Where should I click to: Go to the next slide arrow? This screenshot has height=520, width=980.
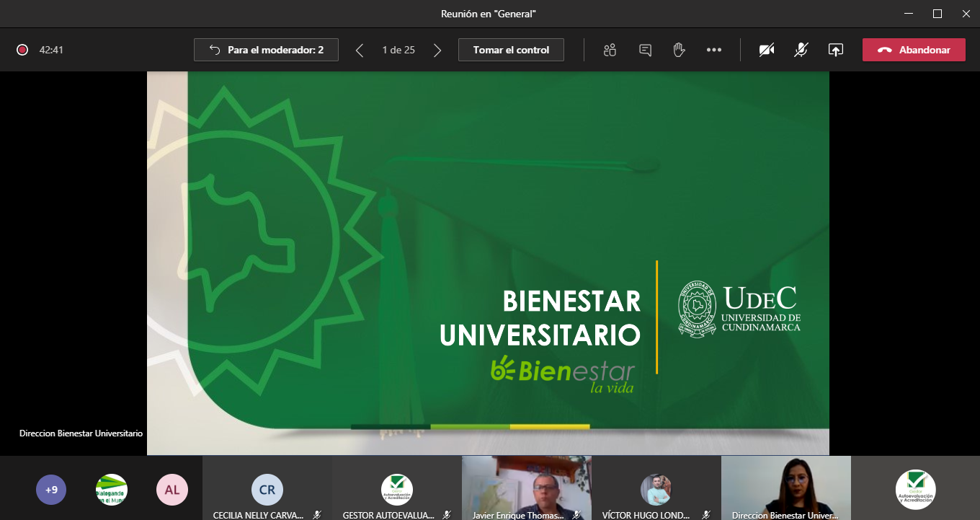pos(437,50)
